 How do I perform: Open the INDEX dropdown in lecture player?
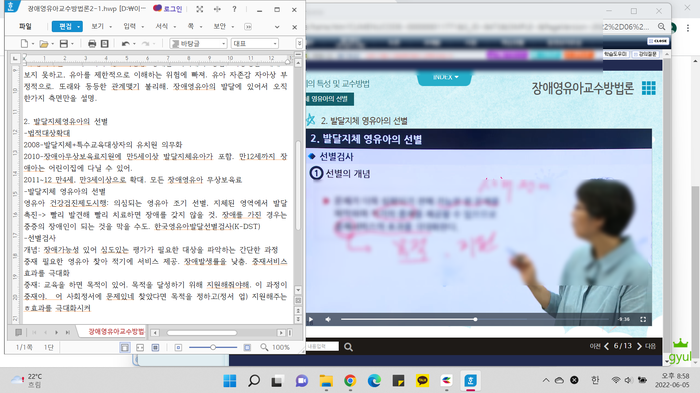tap(445, 77)
